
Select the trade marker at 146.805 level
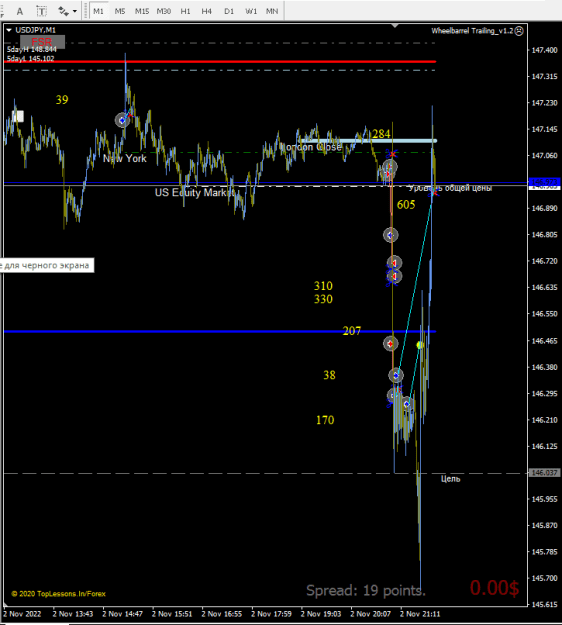391,235
